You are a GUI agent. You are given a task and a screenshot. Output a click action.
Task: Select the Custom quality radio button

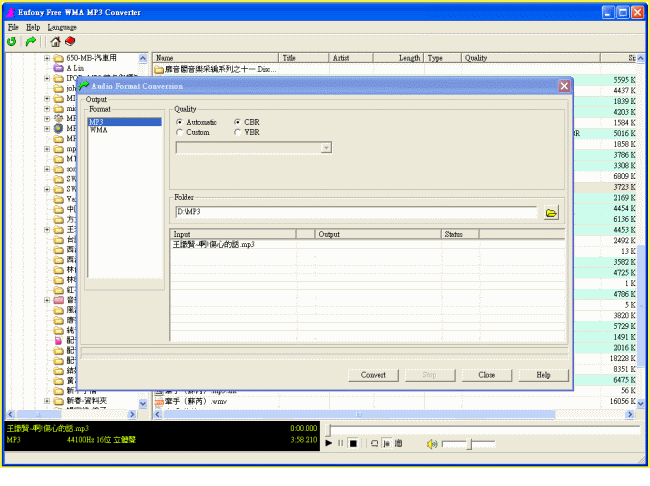pyautogui.click(x=180, y=132)
